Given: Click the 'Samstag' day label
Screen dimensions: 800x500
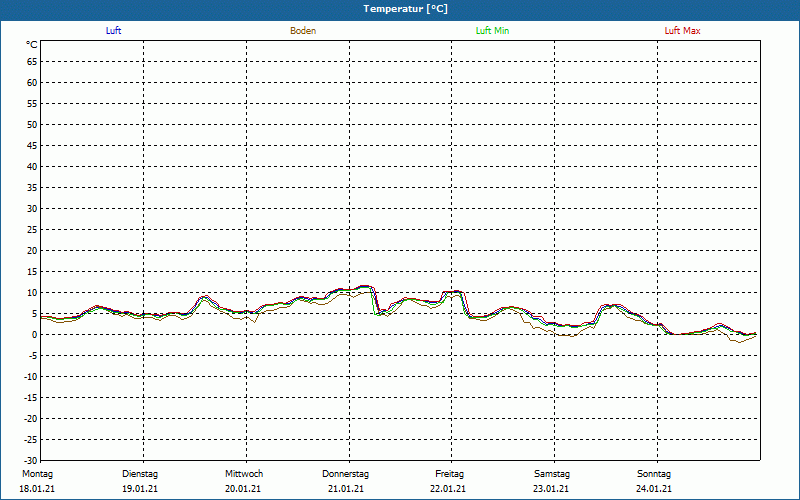Looking at the screenshot, I should coord(552,474).
